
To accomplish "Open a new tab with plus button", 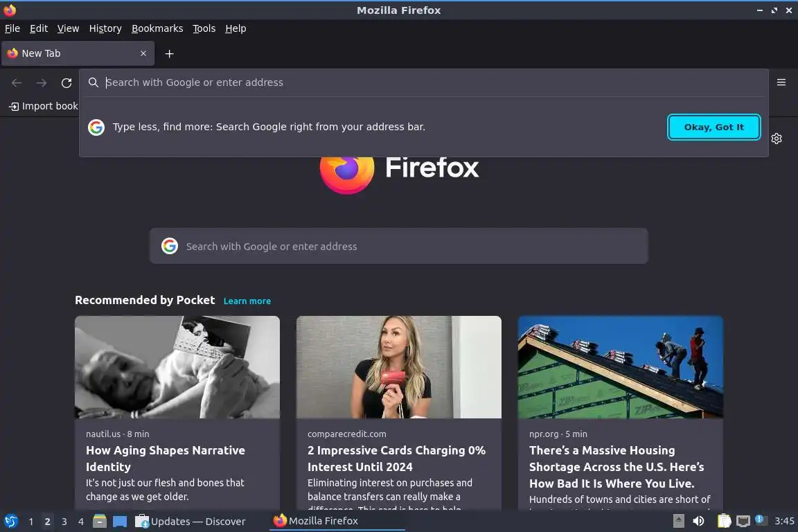I will pyautogui.click(x=170, y=53).
